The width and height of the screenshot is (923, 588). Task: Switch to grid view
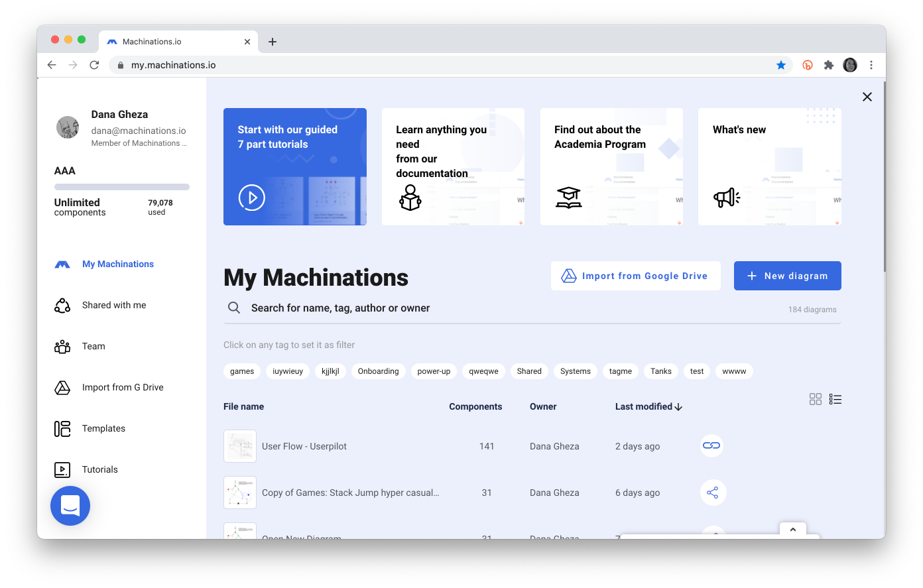(816, 399)
